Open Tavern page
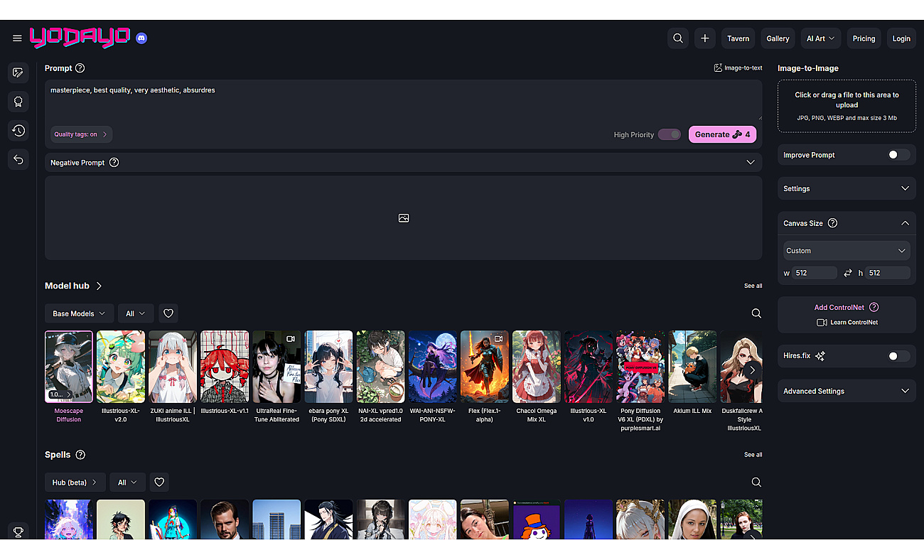 coord(738,38)
